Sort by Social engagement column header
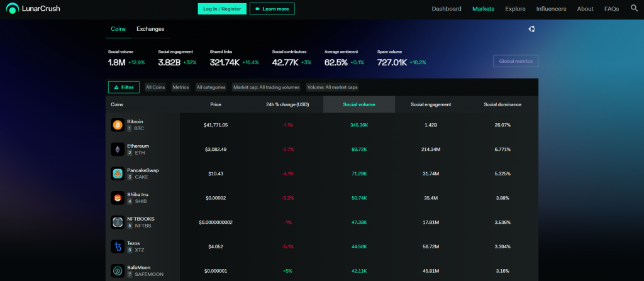Viewport: 644px width, 281px height. tap(431, 104)
